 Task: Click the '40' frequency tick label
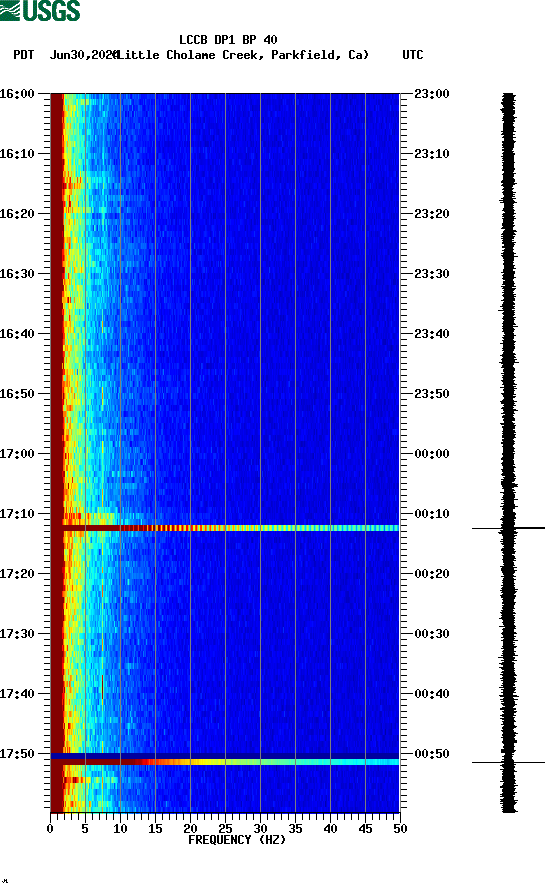331,829
